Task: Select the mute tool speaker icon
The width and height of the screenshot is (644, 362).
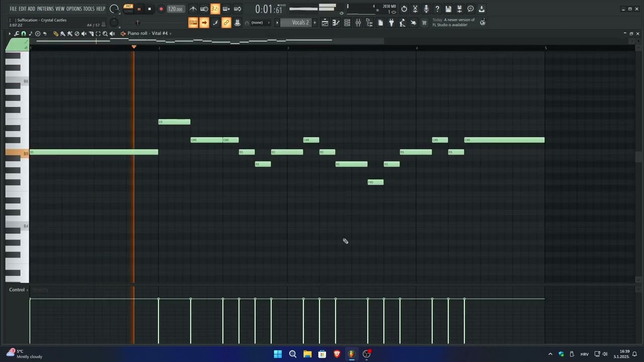Action: coord(84,34)
